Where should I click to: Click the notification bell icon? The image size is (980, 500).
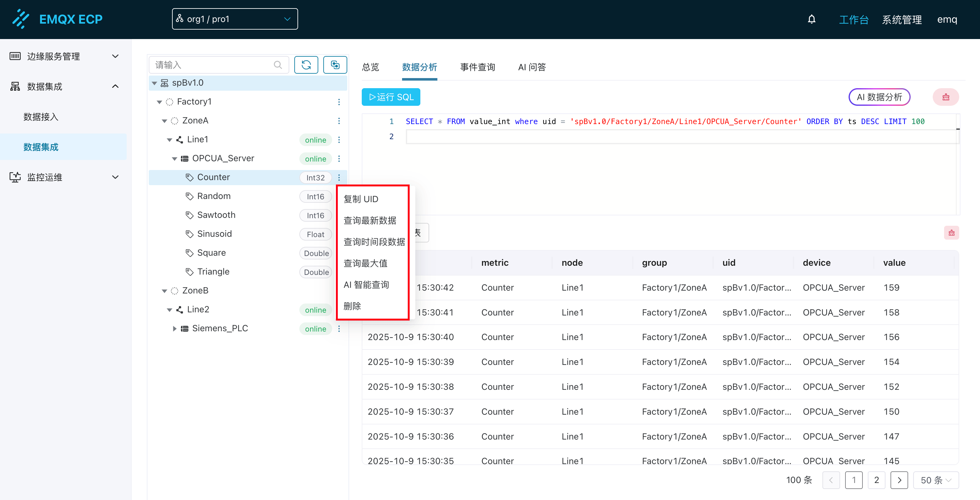pyautogui.click(x=811, y=19)
